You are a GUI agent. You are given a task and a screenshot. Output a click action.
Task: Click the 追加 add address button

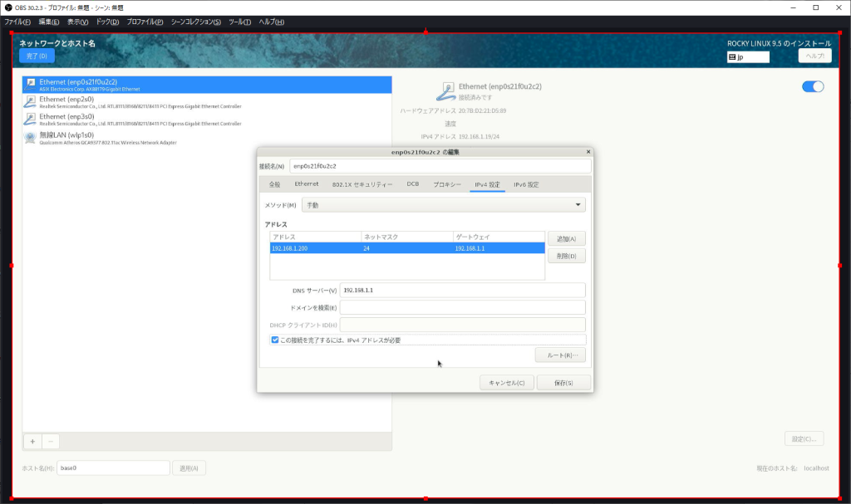click(x=566, y=238)
